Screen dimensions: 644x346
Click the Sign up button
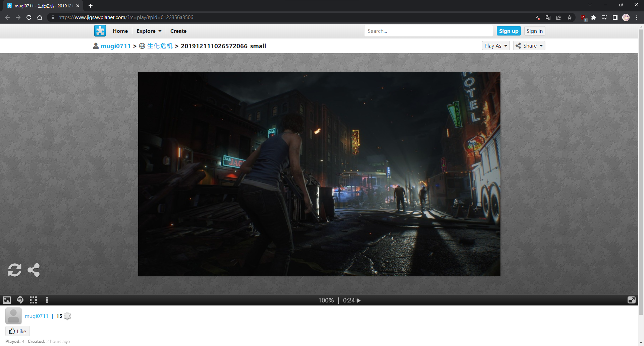pos(508,31)
